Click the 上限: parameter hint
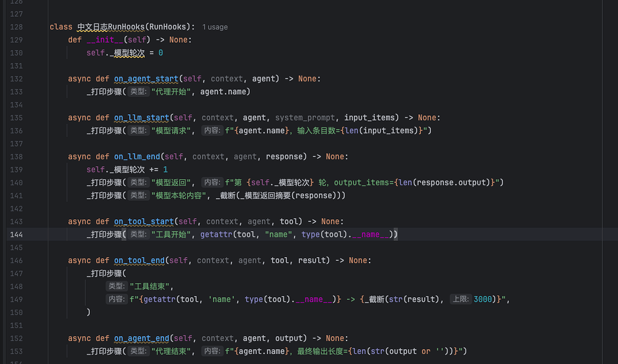The image size is (618, 364). coord(460,299)
